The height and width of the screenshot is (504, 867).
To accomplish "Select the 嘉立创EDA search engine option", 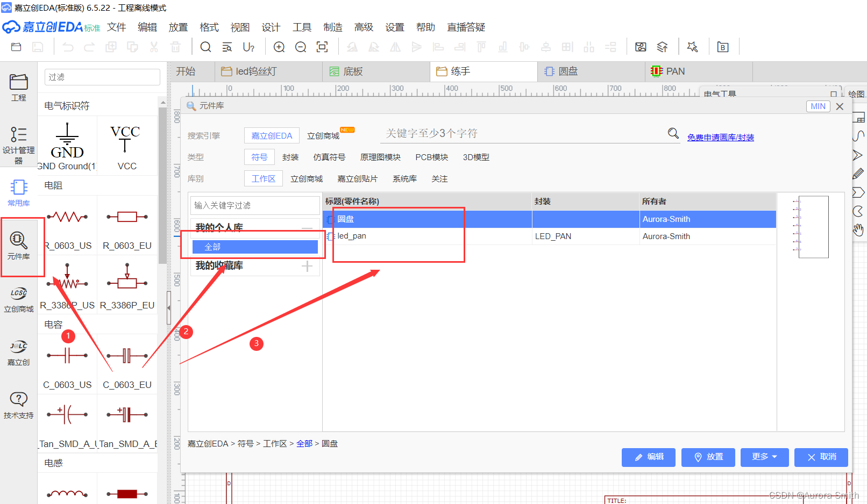I will pyautogui.click(x=272, y=136).
